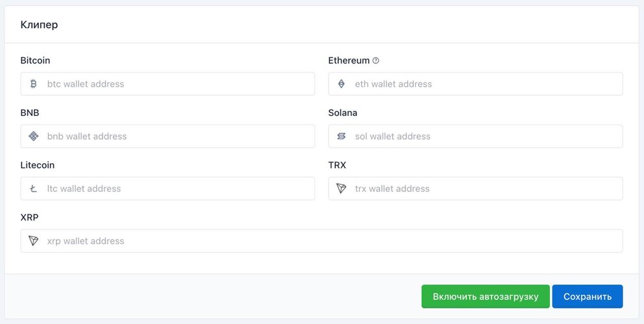Click the green Включить автозагрузку button
The image size is (644, 324).
click(486, 297)
